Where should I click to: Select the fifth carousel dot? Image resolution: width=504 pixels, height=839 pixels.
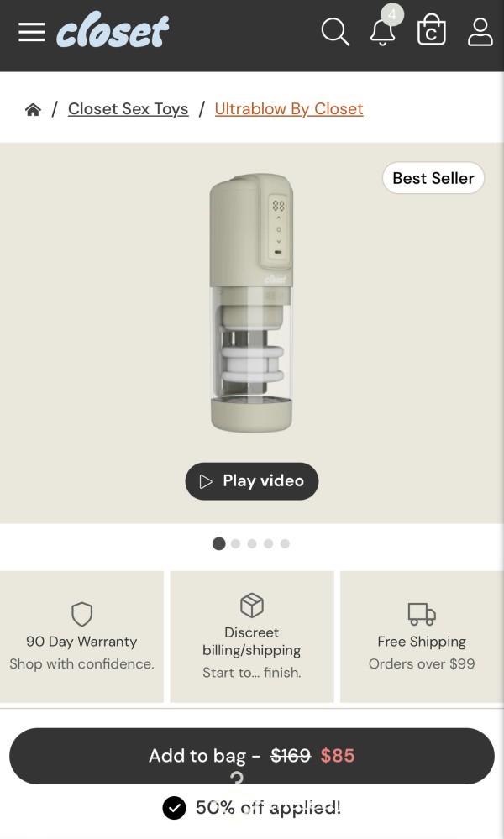click(x=285, y=543)
